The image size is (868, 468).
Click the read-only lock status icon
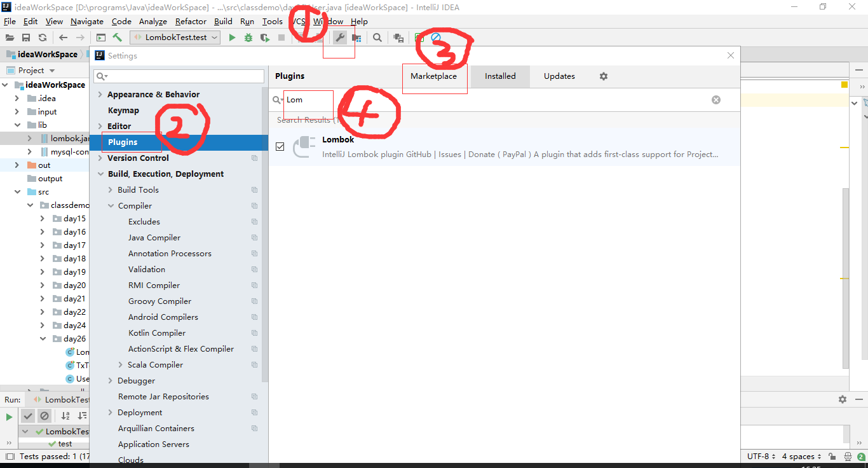832,457
